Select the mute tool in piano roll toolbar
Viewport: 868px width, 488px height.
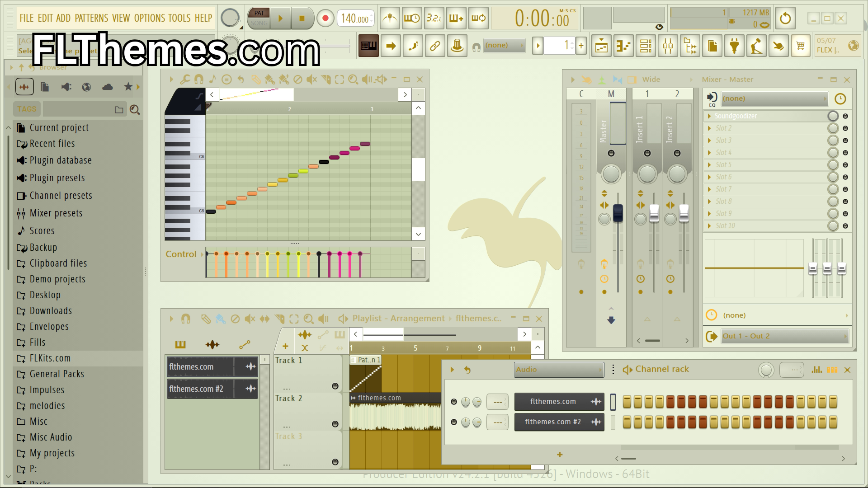[311, 80]
